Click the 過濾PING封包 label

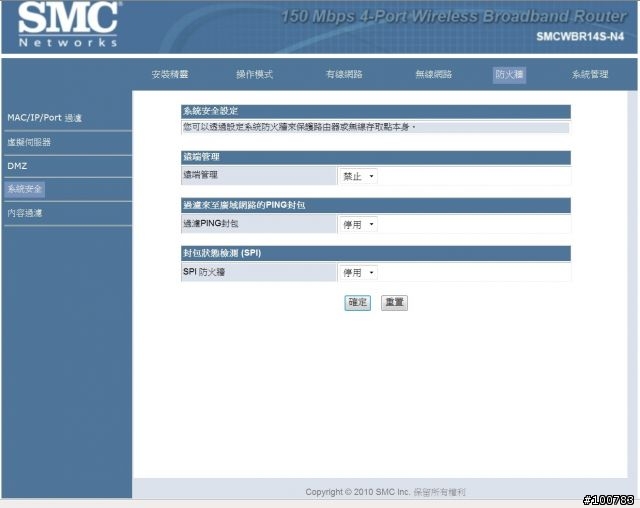[x=211, y=224]
